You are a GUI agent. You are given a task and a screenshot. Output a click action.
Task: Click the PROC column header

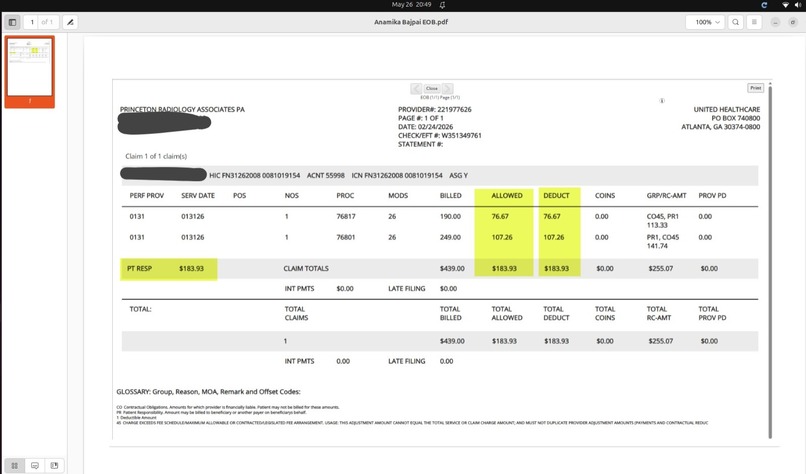(x=345, y=196)
